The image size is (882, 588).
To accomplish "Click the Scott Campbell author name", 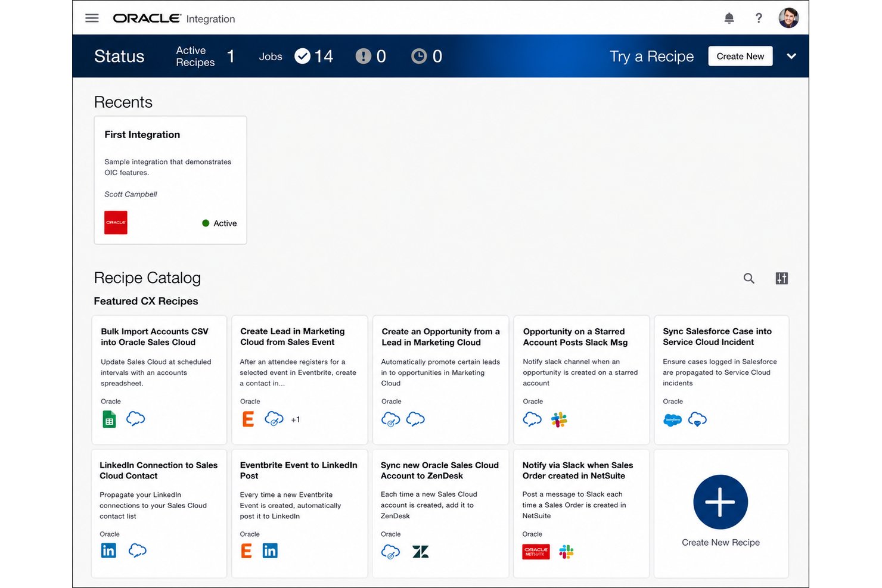I will 131,194.
